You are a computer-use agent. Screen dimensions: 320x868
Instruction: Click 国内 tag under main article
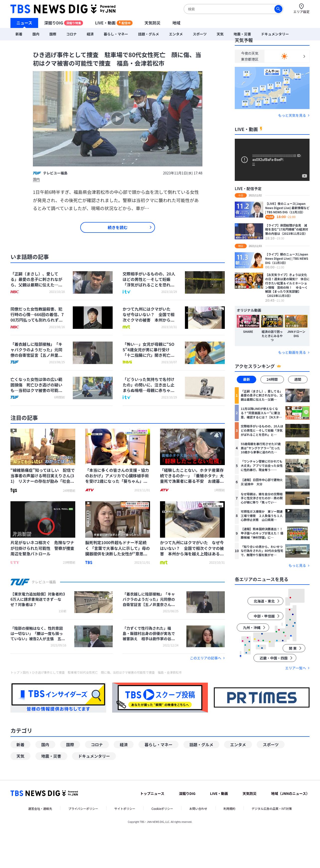[x=36, y=180]
